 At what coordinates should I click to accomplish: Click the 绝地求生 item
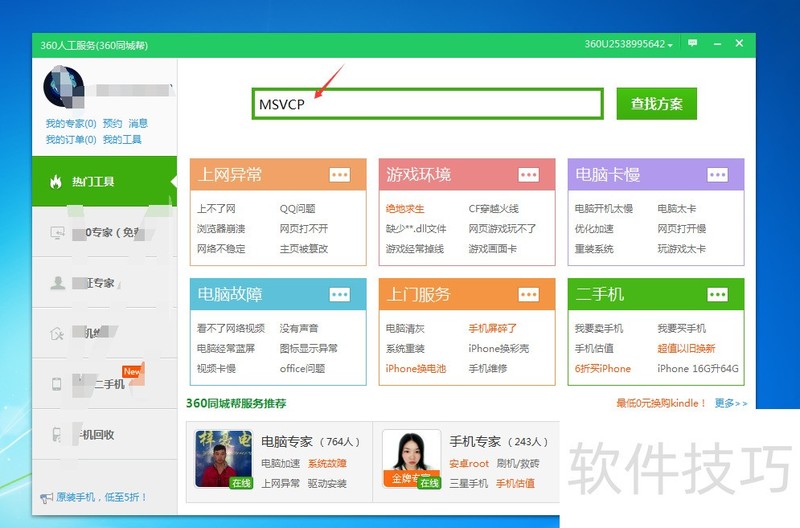[405, 209]
